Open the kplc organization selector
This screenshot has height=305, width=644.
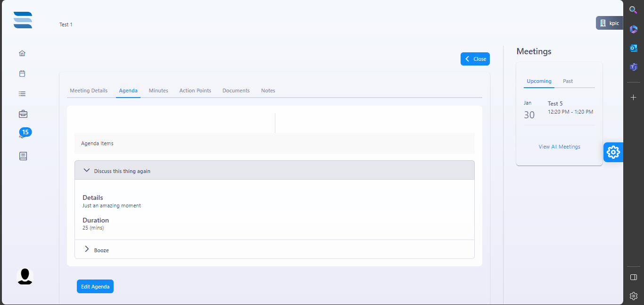point(610,23)
